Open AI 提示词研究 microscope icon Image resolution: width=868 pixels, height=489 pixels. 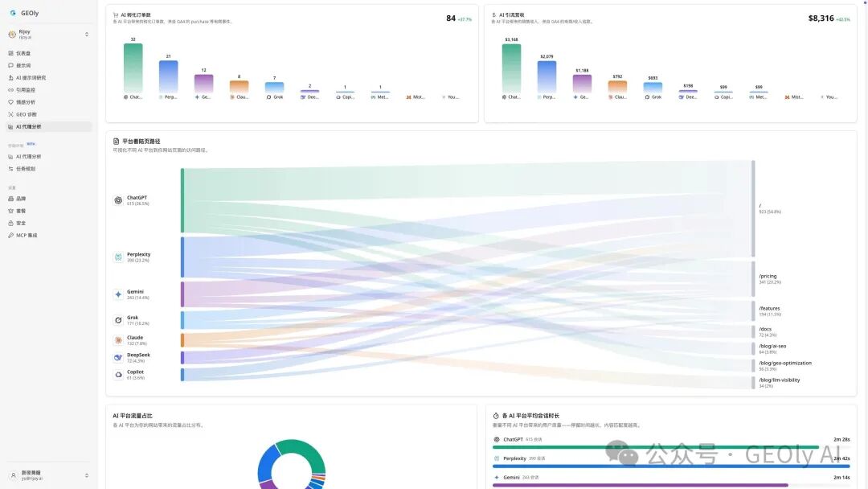click(x=10, y=77)
